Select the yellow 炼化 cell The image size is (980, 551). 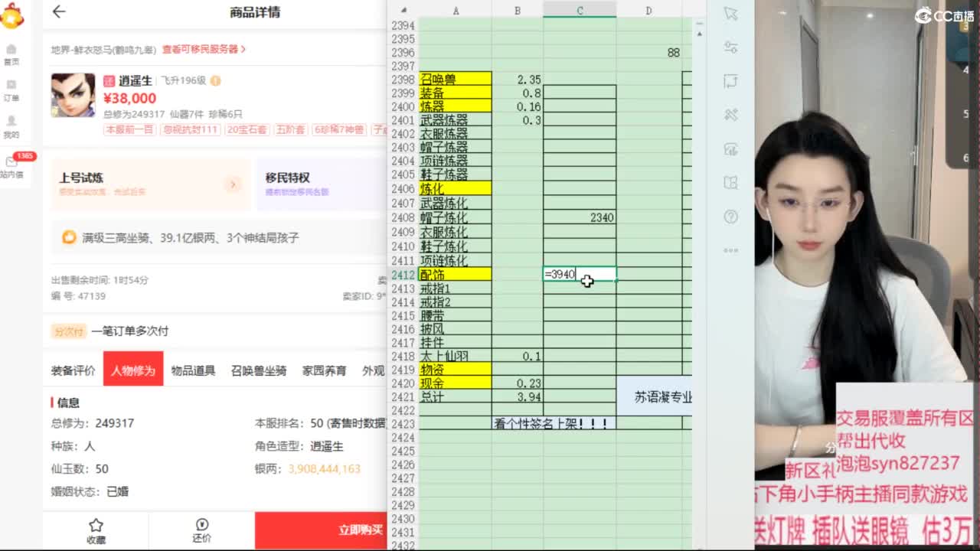(456, 188)
